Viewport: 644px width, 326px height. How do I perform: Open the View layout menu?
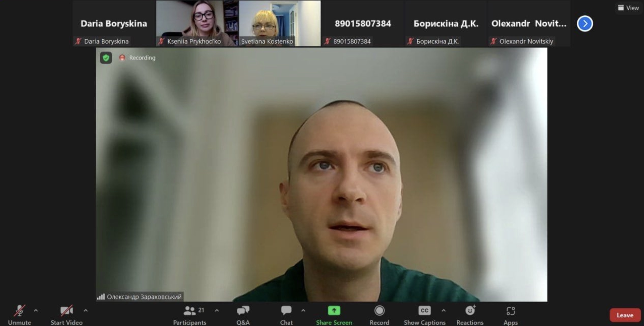coord(628,8)
